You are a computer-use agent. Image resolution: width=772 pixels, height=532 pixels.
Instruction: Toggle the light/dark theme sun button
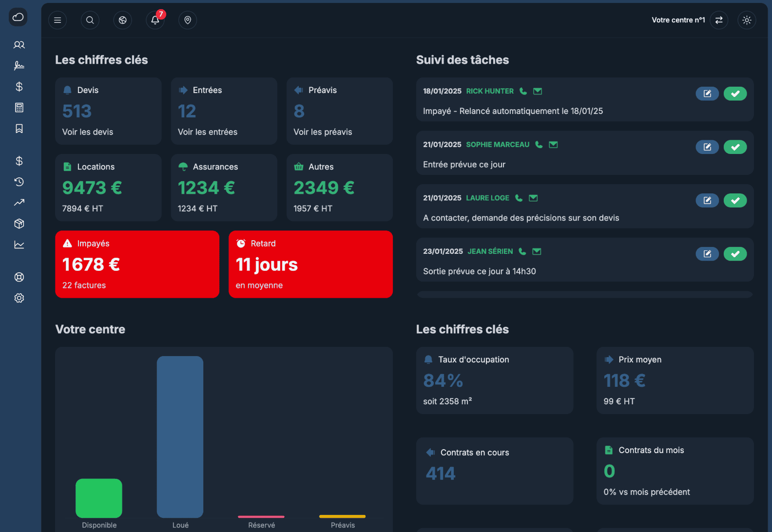(x=747, y=20)
